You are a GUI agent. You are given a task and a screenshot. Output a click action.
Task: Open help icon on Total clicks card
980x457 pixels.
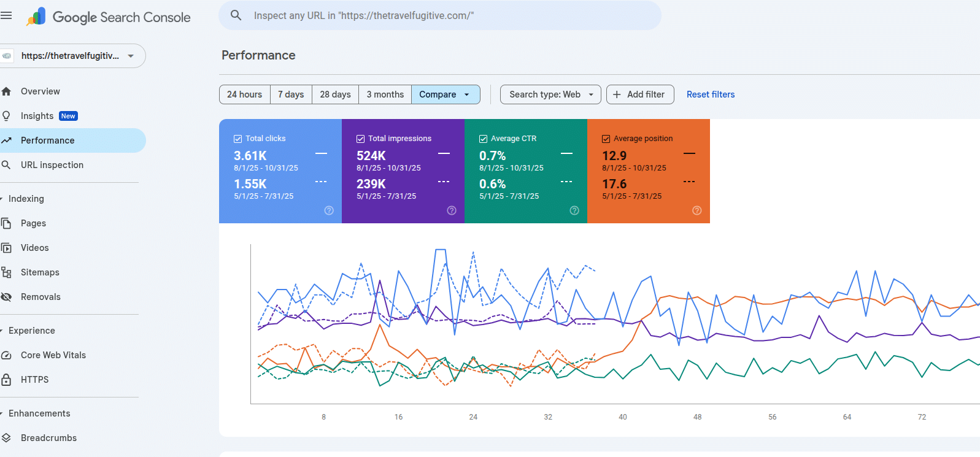[329, 210]
